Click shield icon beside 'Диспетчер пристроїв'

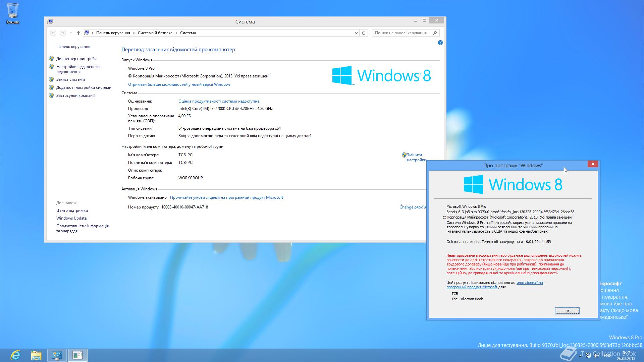51,59
